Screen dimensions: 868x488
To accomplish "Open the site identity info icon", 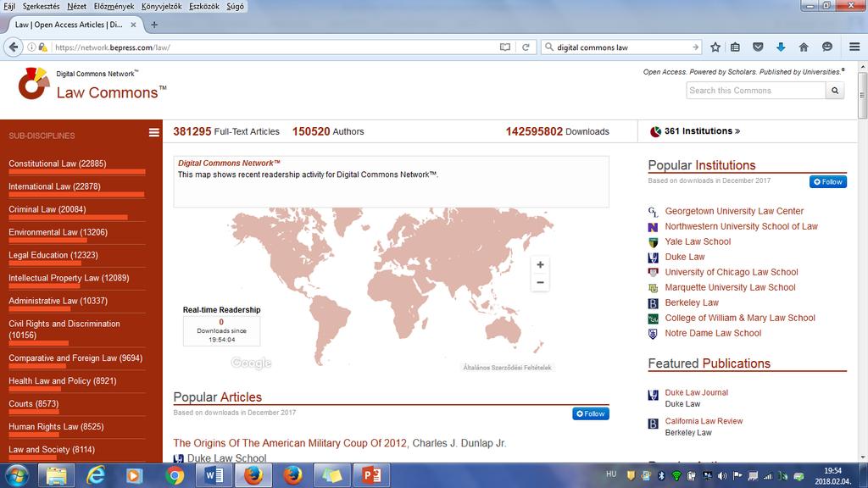I will (31, 47).
